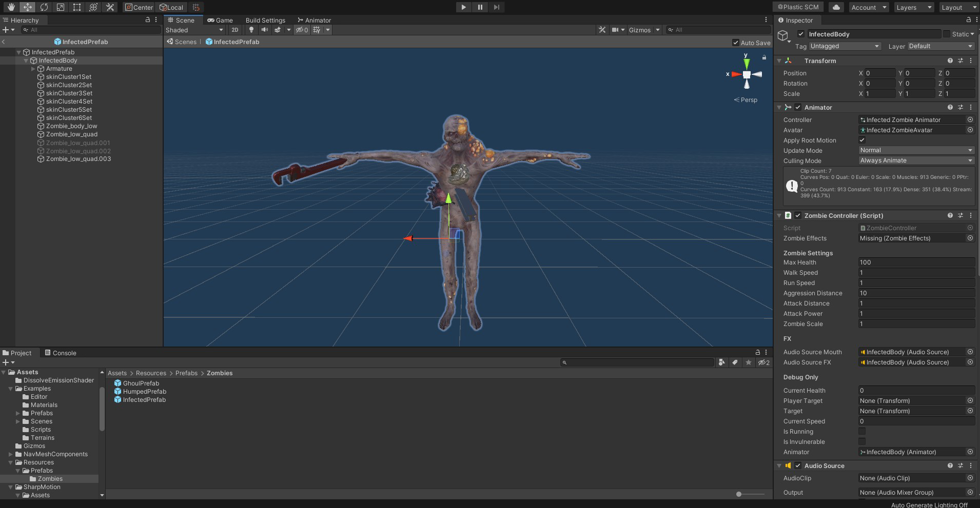The image size is (980, 508).
Task: Open custom editor tools
Action: click(x=110, y=7)
